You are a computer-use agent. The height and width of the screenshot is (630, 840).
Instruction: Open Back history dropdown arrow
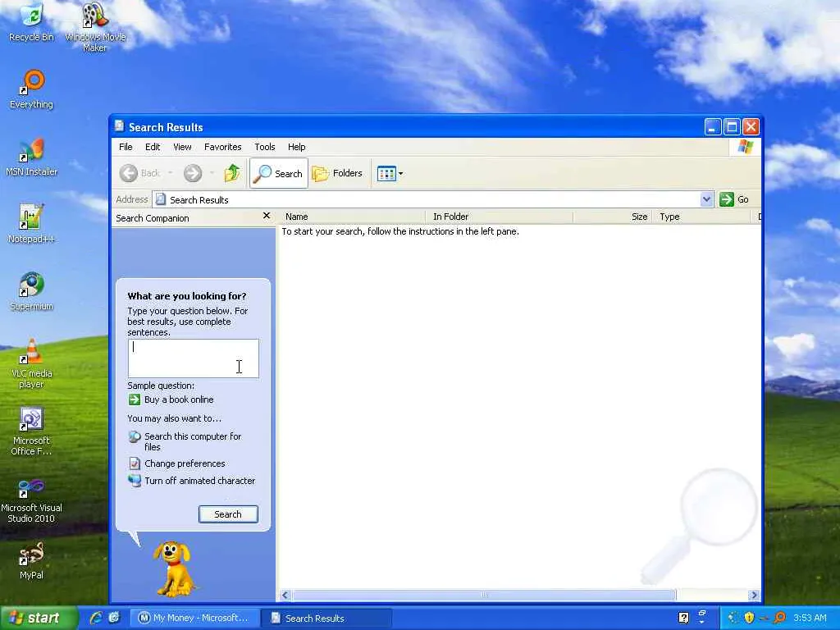tap(171, 173)
